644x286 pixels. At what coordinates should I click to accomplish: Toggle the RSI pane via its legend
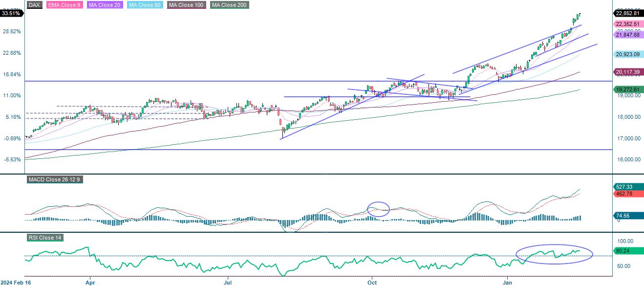coord(46,238)
